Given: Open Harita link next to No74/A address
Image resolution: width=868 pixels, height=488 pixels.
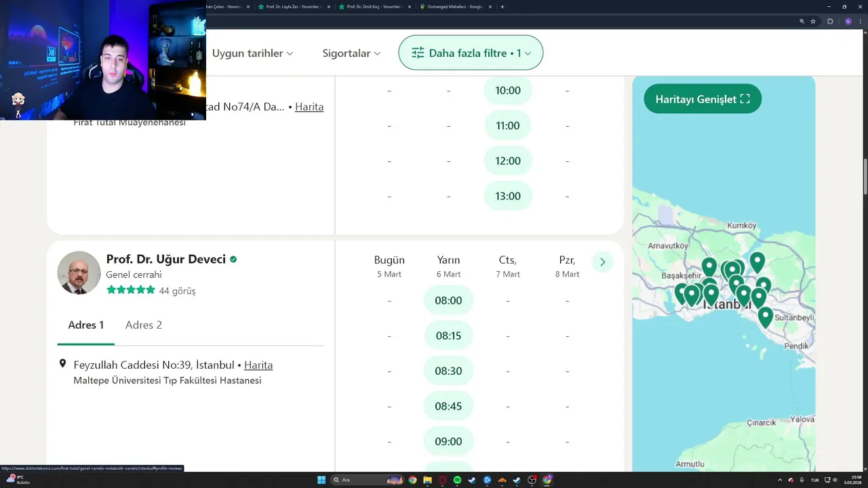Looking at the screenshot, I should tap(309, 106).
